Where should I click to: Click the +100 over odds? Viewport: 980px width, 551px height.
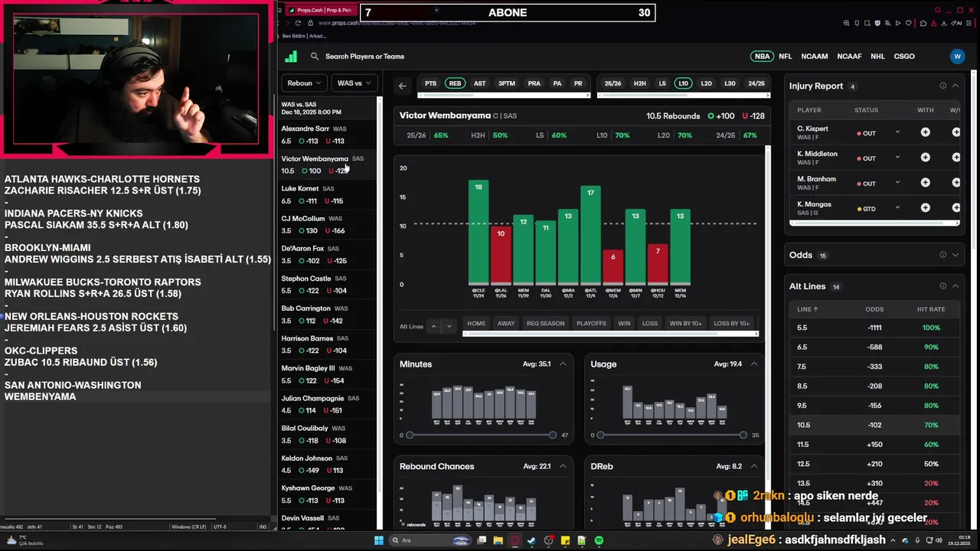pos(721,116)
